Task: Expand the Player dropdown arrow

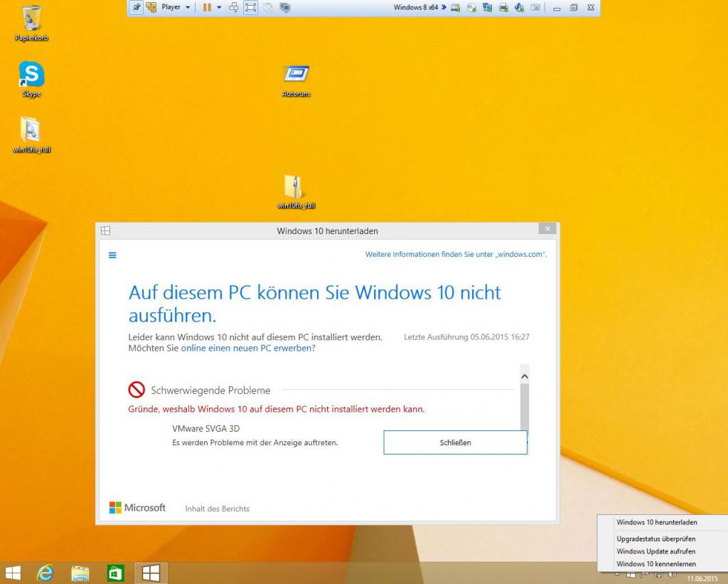Action: click(188, 7)
